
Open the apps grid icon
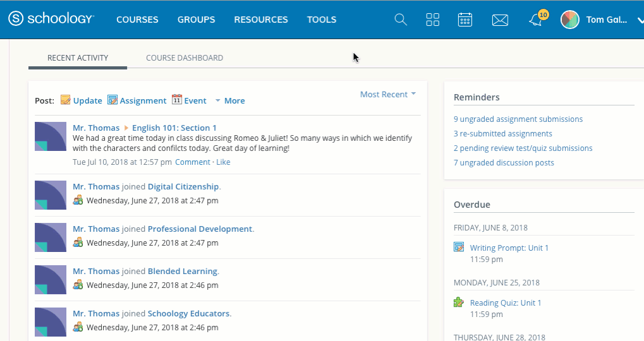click(433, 20)
